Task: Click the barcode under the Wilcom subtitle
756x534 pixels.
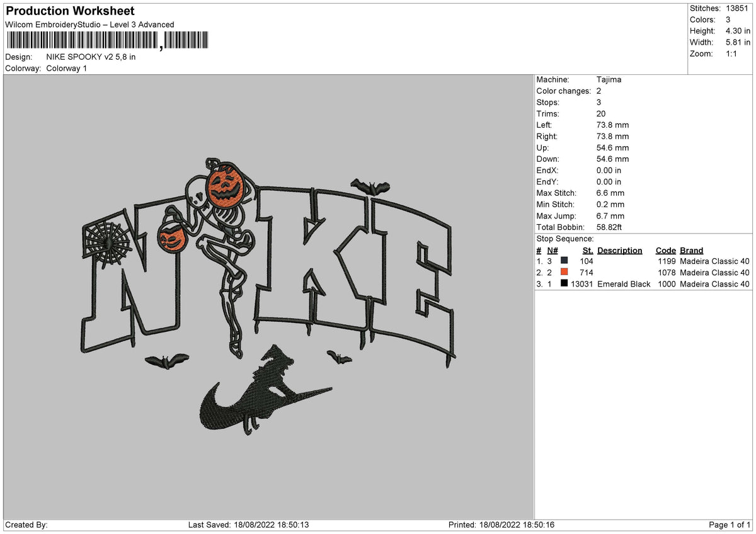Action: point(108,42)
